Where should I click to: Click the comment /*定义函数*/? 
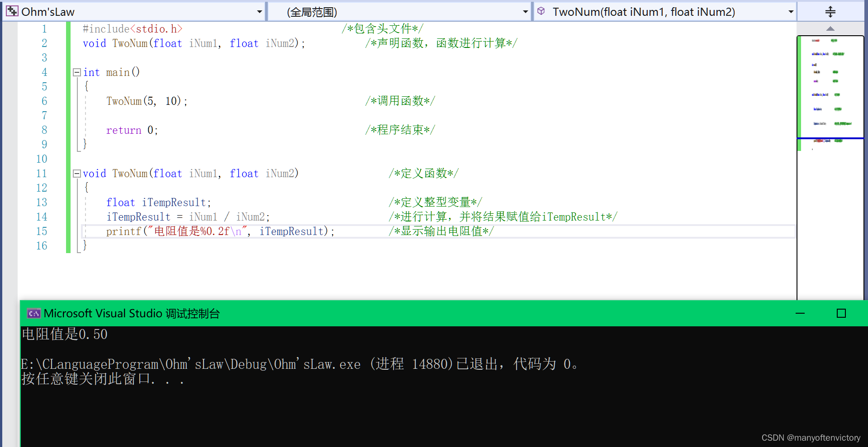point(424,173)
